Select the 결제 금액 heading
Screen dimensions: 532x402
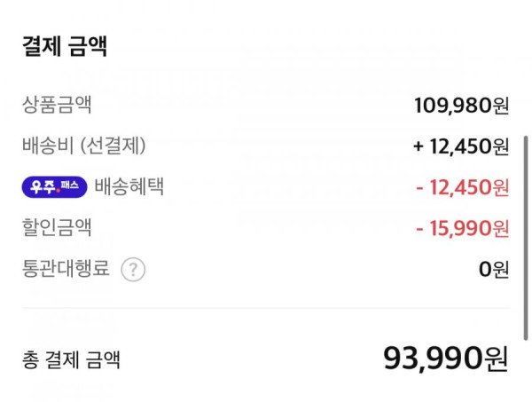tap(65, 46)
